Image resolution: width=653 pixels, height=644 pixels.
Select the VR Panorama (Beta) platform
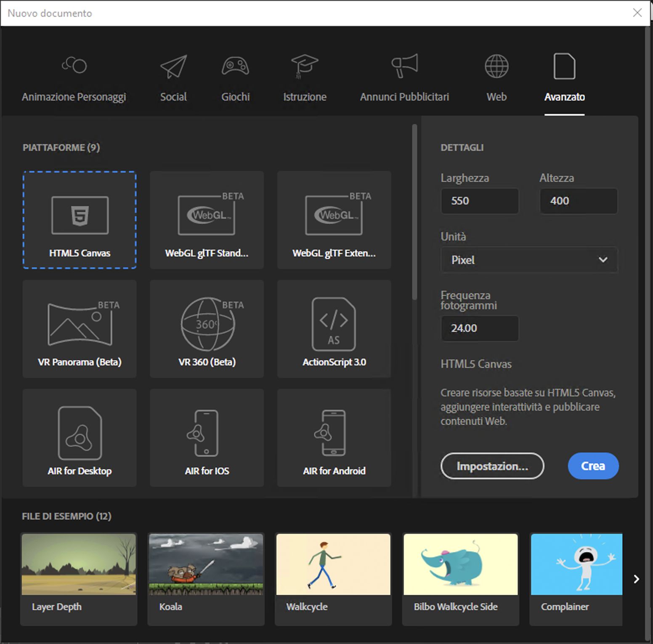tap(80, 329)
